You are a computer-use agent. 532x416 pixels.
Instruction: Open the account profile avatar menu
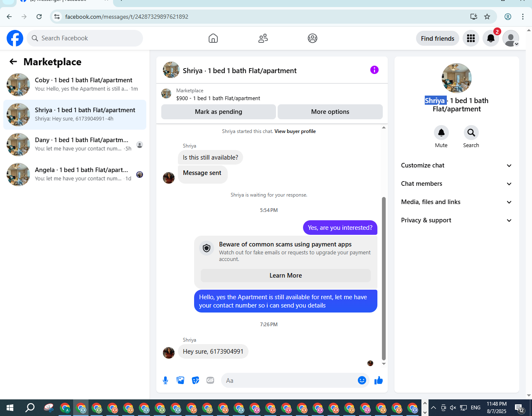click(511, 38)
